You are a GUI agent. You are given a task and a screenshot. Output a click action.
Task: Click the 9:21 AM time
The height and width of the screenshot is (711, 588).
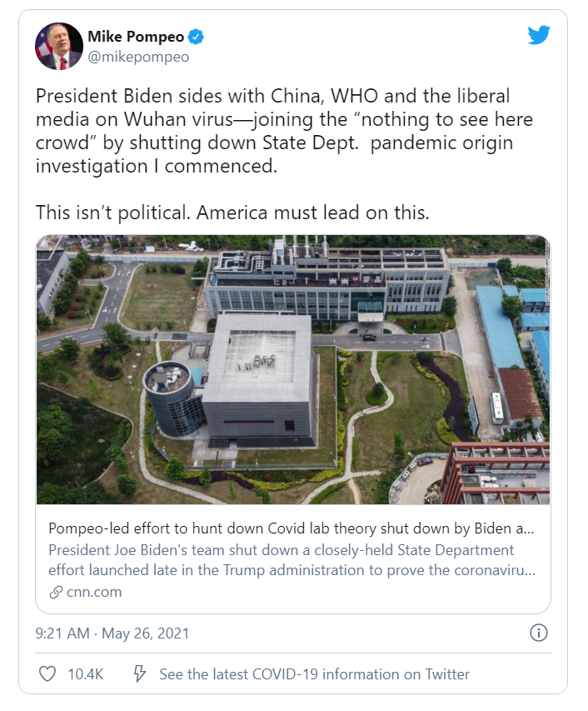coord(62,633)
